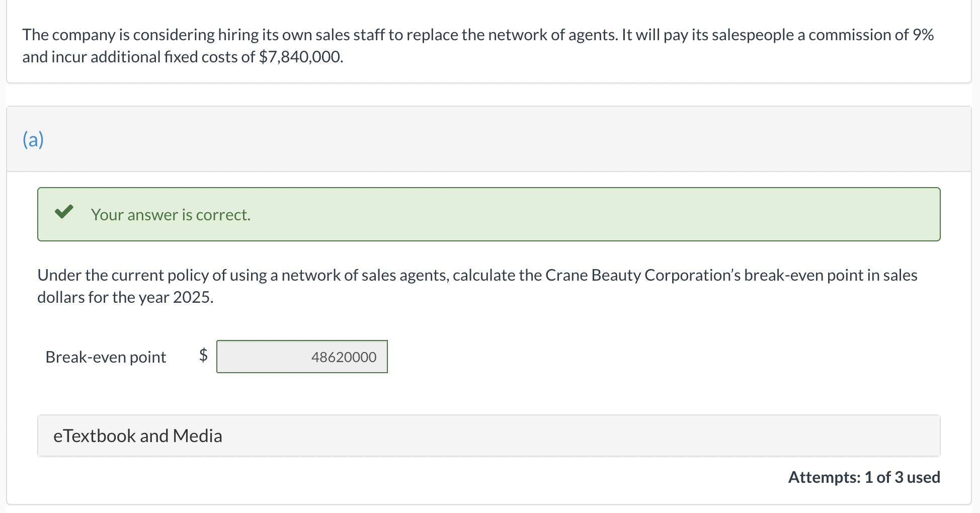Click the dollar sign before the answer box
The width and height of the screenshot is (980, 513).
point(203,356)
